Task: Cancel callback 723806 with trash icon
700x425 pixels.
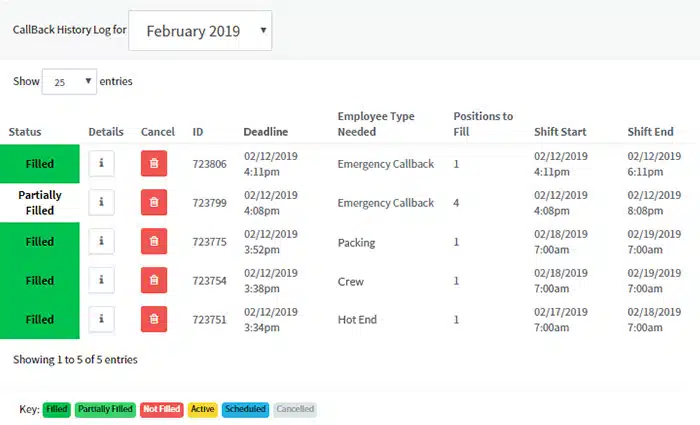Action: tap(154, 163)
